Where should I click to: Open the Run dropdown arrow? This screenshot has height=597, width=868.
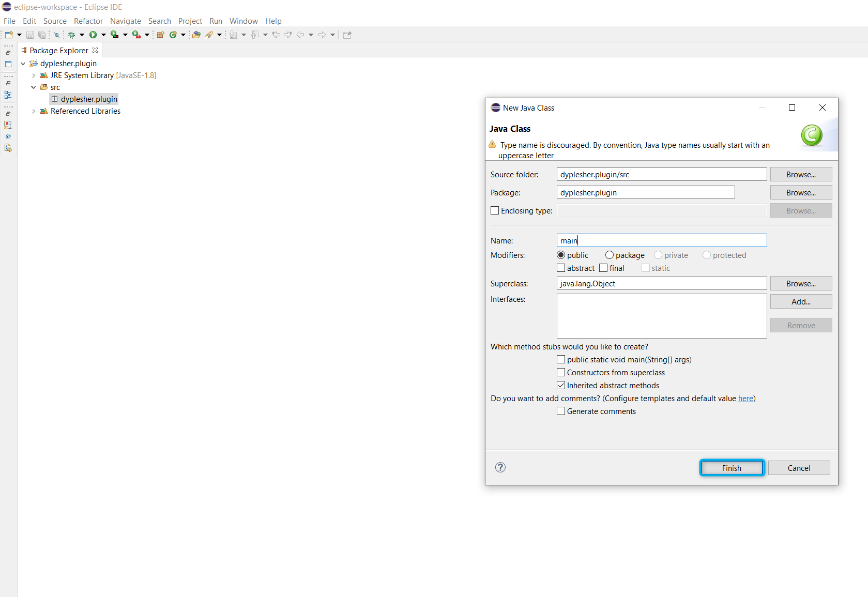[x=103, y=35]
